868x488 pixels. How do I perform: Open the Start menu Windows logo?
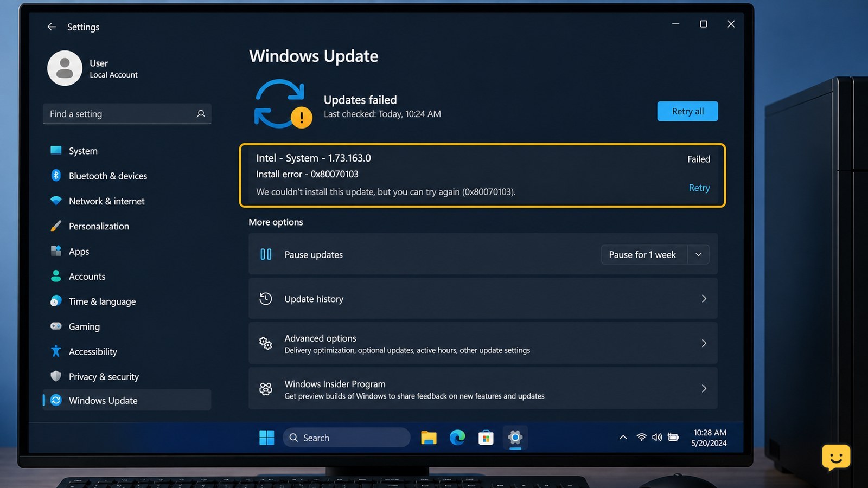pos(267,438)
